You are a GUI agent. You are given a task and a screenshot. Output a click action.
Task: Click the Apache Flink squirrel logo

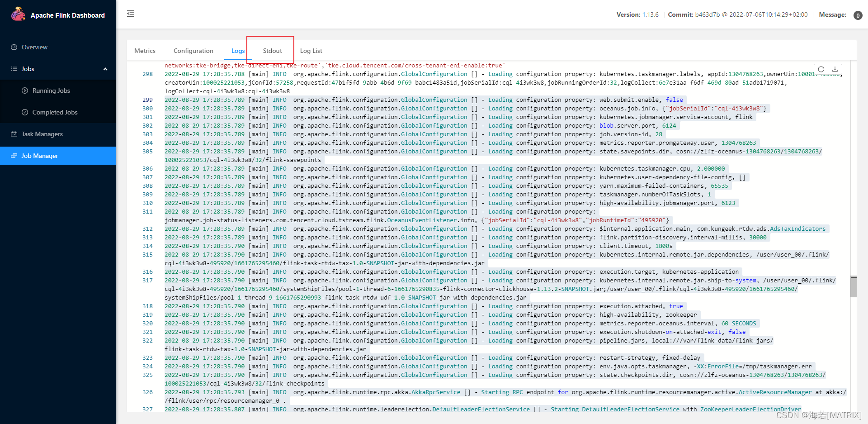click(x=18, y=14)
